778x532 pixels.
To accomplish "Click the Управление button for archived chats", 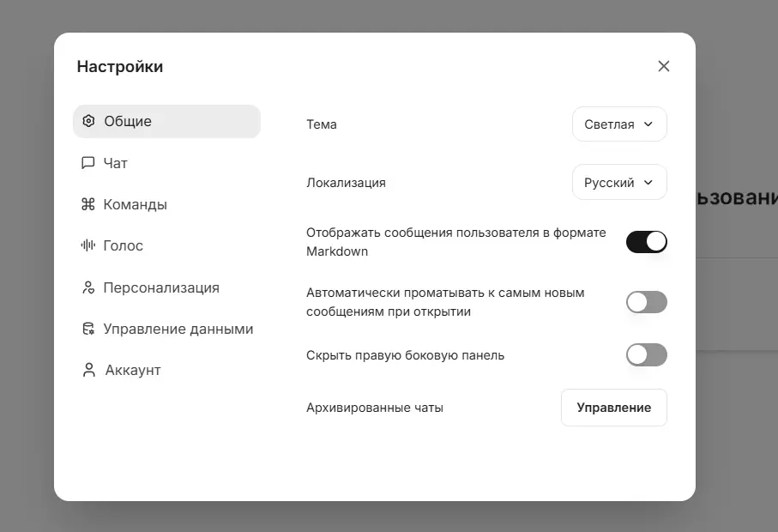I will click(x=613, y=408).
